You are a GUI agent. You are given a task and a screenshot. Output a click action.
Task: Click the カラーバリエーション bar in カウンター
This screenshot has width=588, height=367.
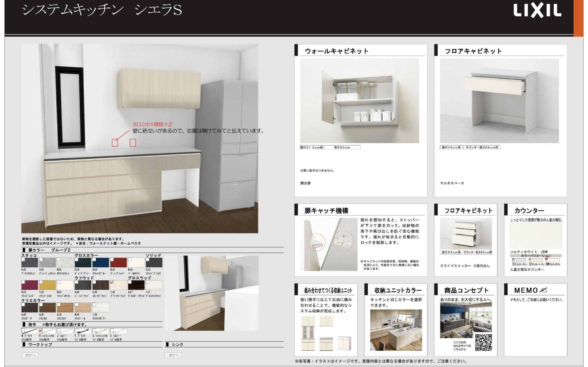point(536,255)
